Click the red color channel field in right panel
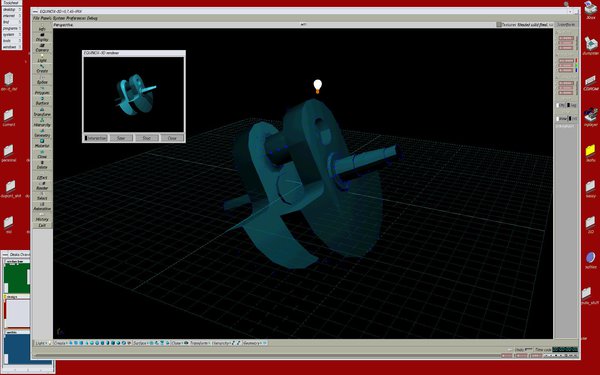 pos(566,61)
